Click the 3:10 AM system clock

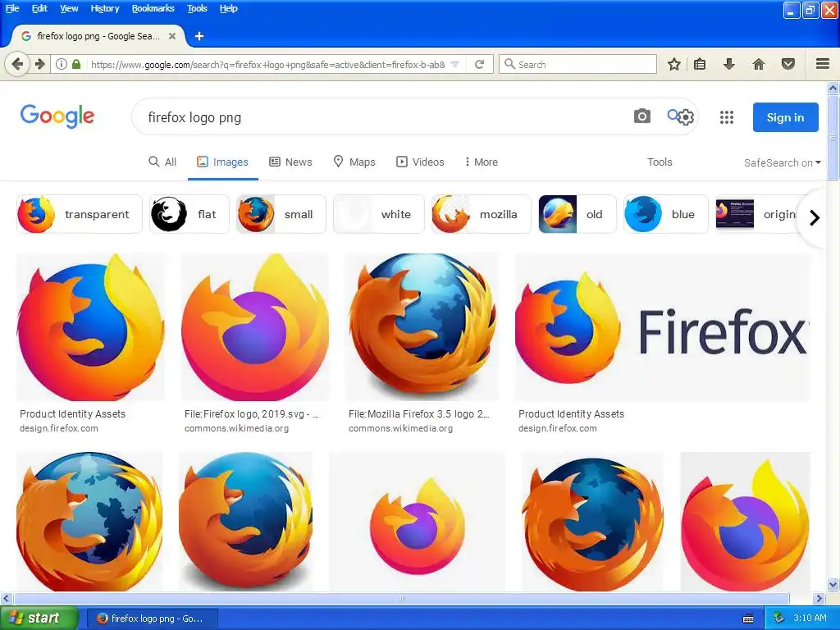point(810,618)
